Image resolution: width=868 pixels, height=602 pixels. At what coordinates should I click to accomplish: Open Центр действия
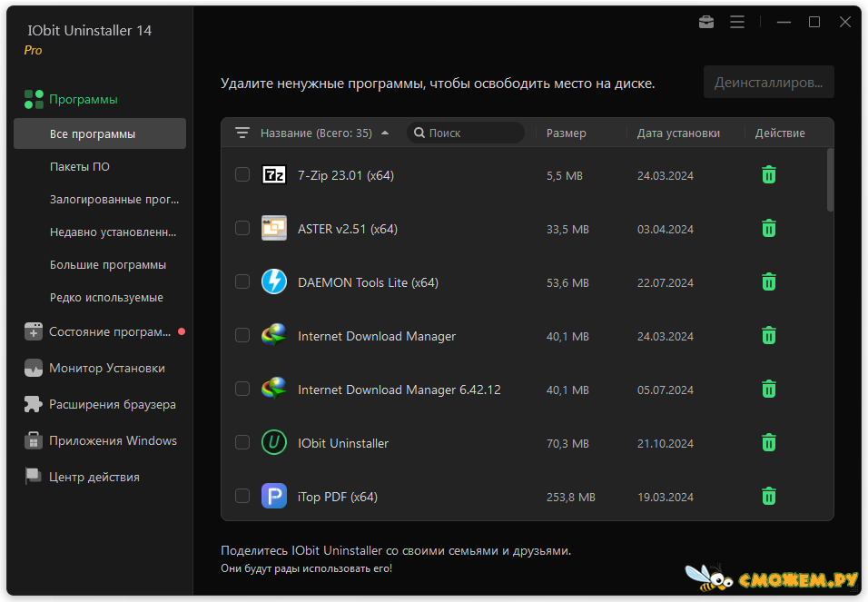(x=94, y=477)
